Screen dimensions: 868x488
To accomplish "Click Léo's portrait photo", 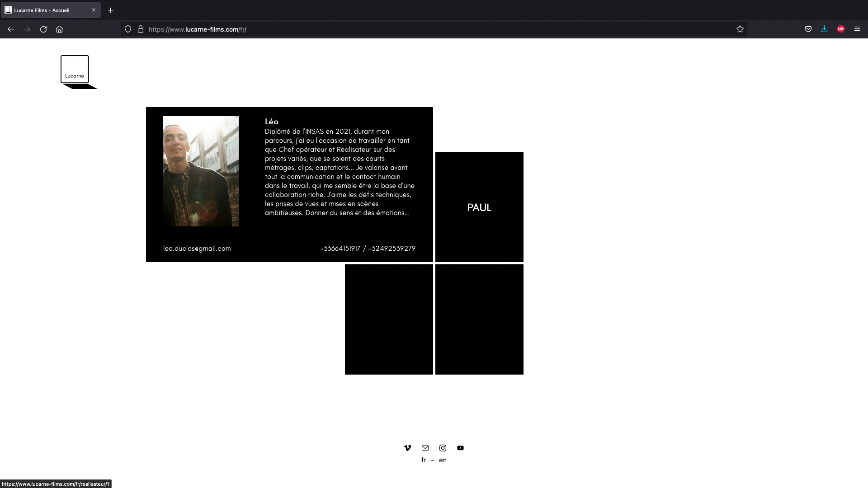I will pos(201,171).
